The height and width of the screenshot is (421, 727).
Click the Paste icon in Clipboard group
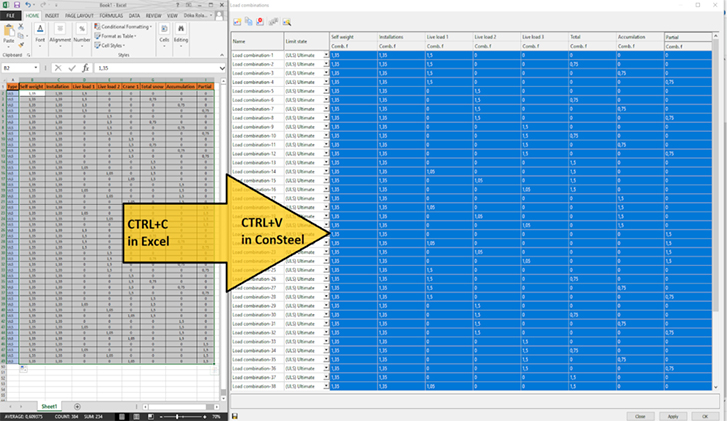11,31
